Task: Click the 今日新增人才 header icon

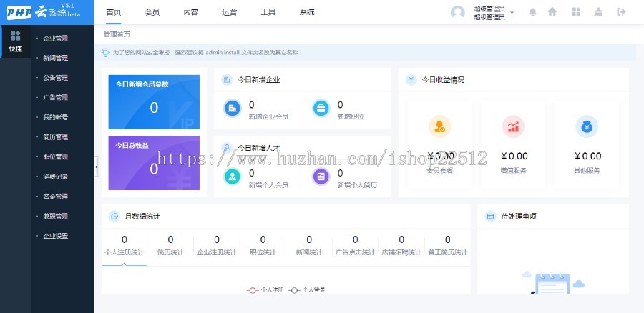Action: [227, 148]
